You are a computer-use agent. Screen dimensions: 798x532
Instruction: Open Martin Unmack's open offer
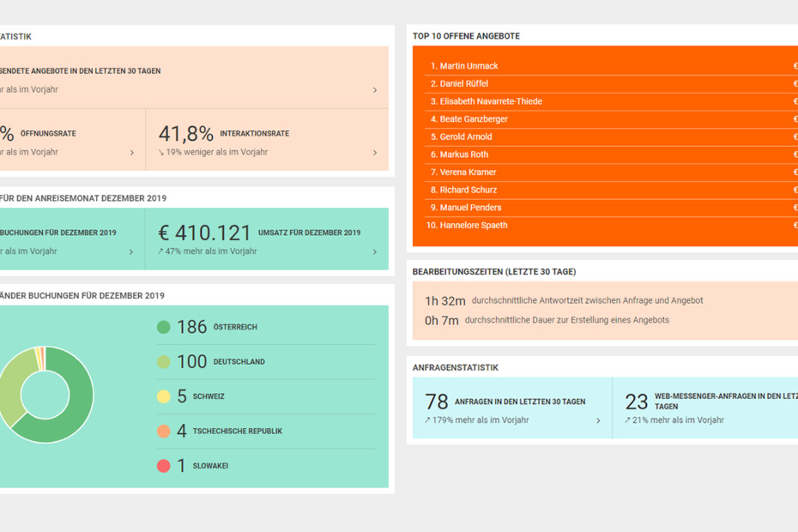[x=469, y=66]
